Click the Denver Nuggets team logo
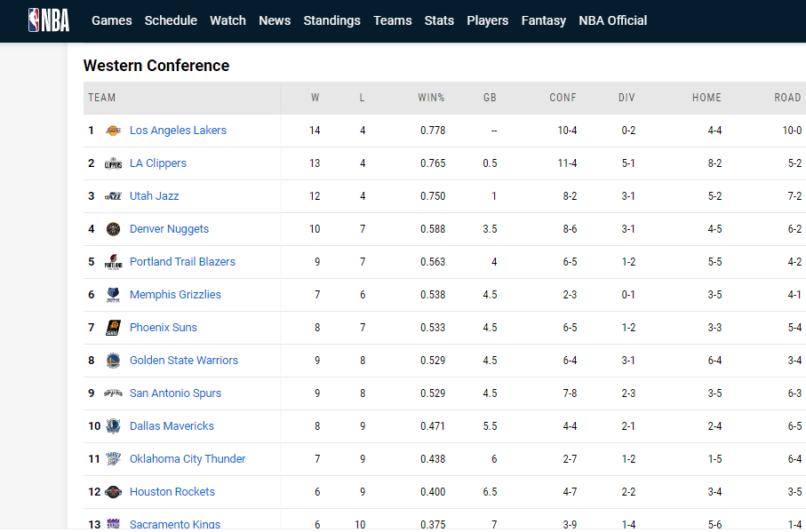The height and width of the screenshot is (532, 806). [113, 229]
